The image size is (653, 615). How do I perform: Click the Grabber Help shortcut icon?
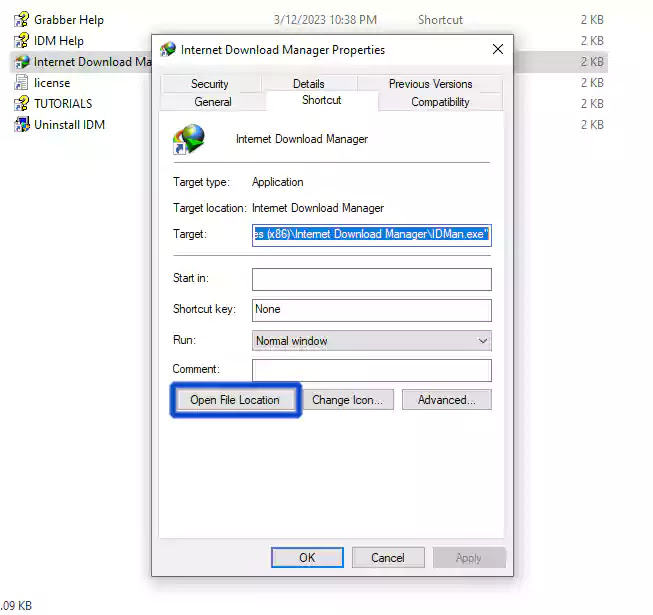click(x=22, y=20)
